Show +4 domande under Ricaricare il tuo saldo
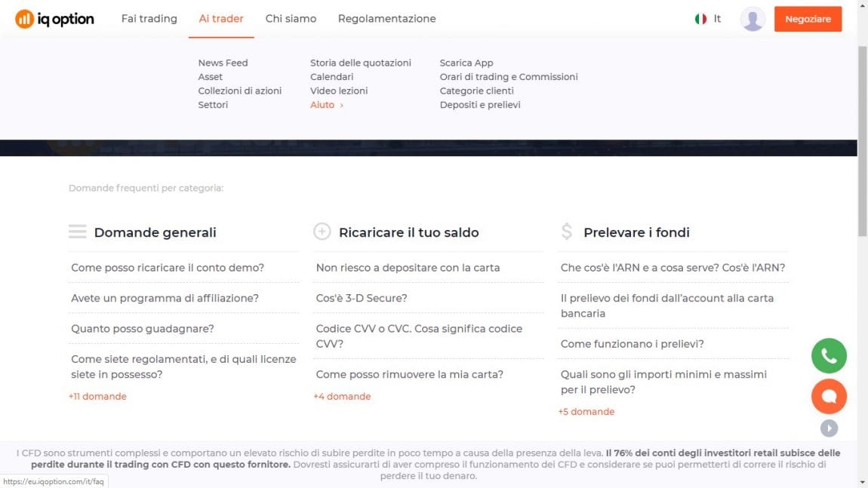This screenshot has width=868, height=488. (343, 395)
